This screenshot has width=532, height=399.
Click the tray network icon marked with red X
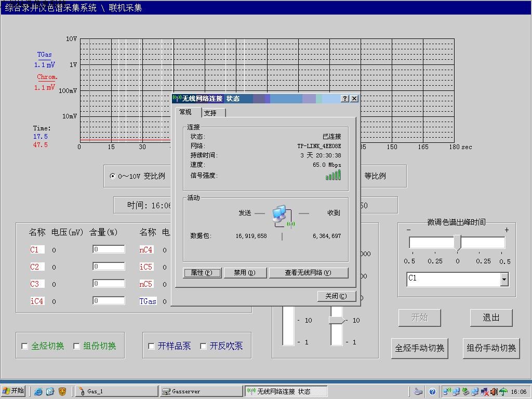click(x=485, y=392)
